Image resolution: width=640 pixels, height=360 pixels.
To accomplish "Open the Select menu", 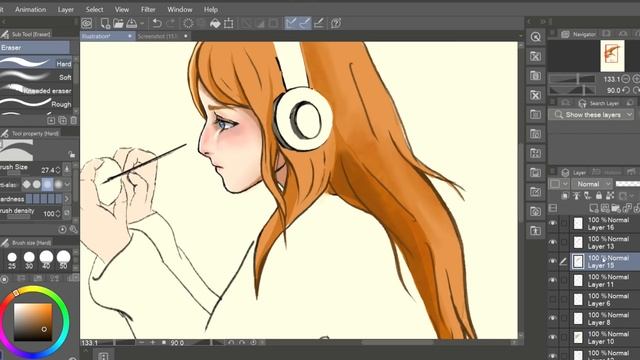I will (x=94, y=9).
